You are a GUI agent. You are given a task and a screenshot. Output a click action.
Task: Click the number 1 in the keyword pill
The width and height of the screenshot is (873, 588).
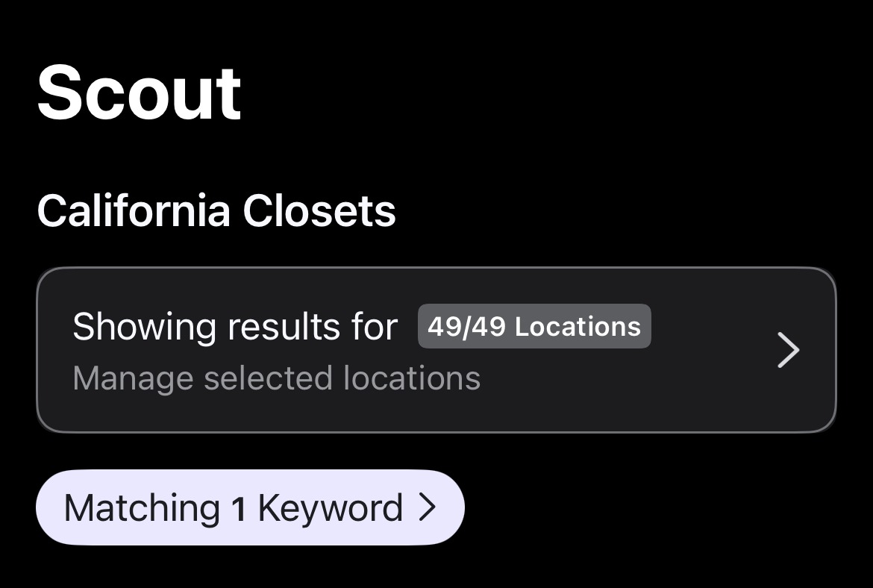tap(238, 508)
